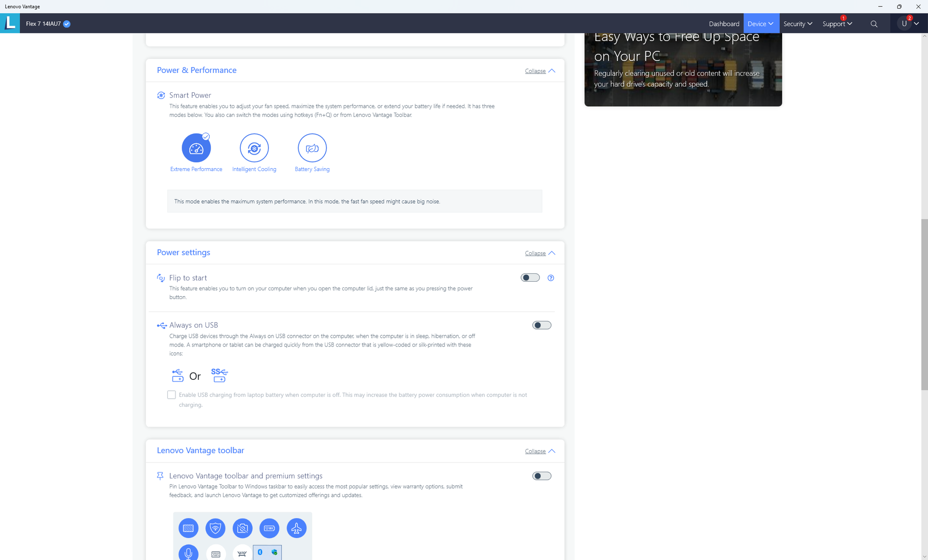Click the Wi-Fi security shield toolbar icon

[x=215, y=528]
